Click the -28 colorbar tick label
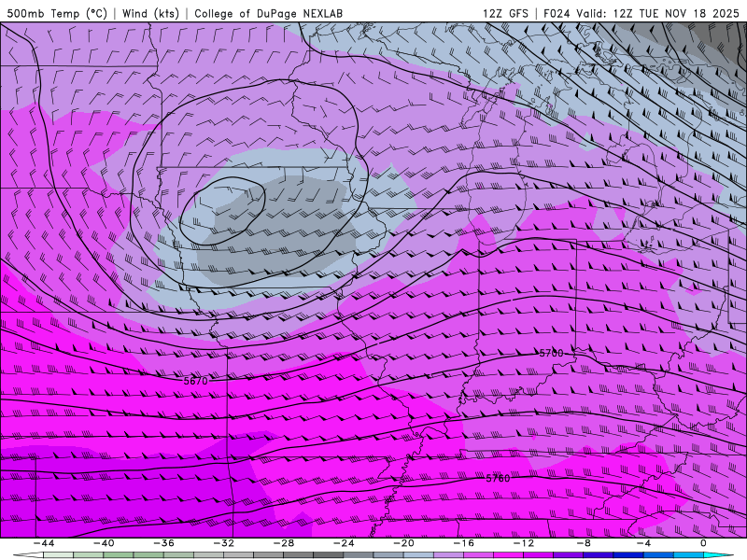The image size is (747, 560). [284, 543]
